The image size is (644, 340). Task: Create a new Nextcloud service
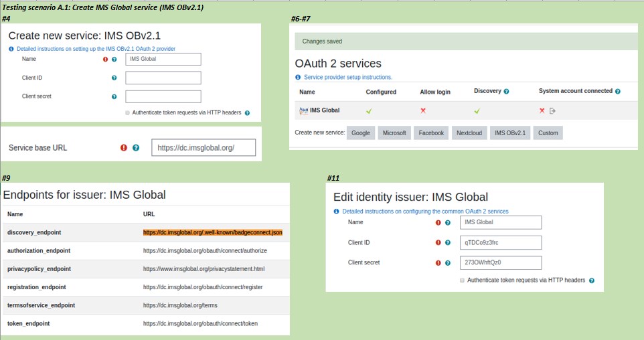coord(469,133)
